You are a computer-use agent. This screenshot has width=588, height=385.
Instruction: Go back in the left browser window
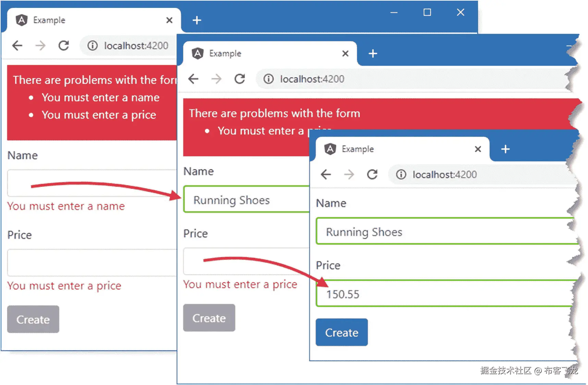[x=17, y=46]
